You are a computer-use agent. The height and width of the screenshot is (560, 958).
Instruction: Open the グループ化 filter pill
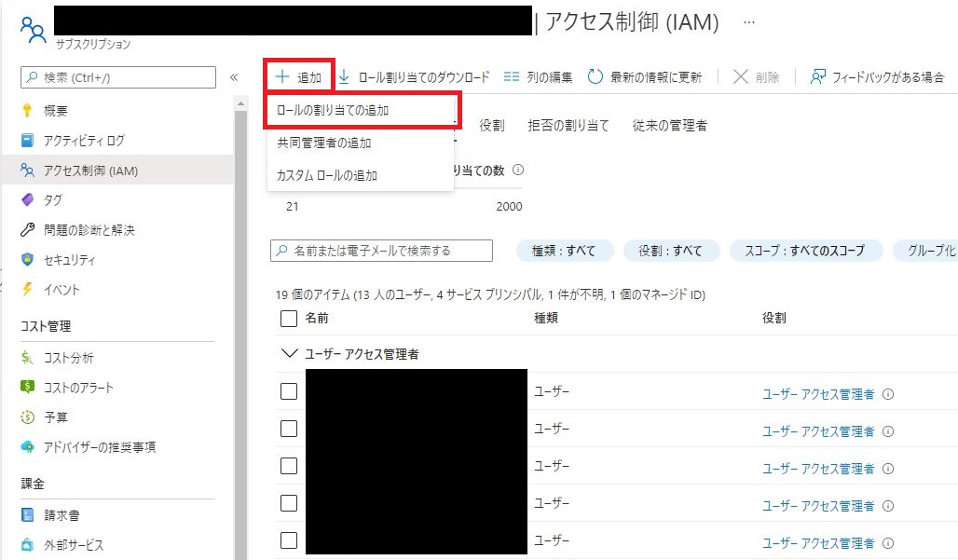click(x=925, y=251)
